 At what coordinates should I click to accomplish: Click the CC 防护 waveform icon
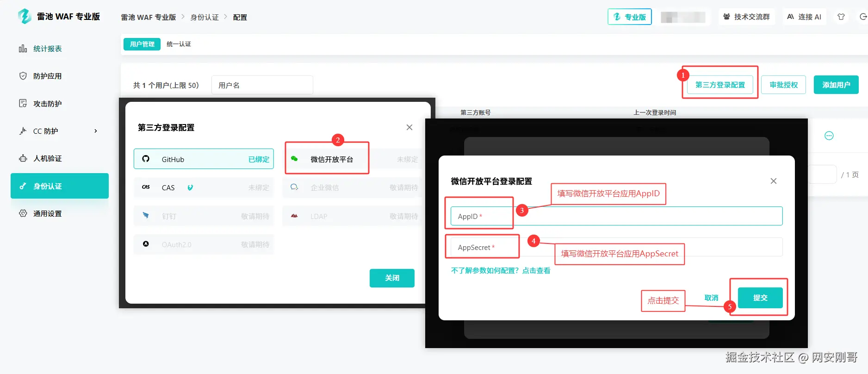tap(23, 131)
